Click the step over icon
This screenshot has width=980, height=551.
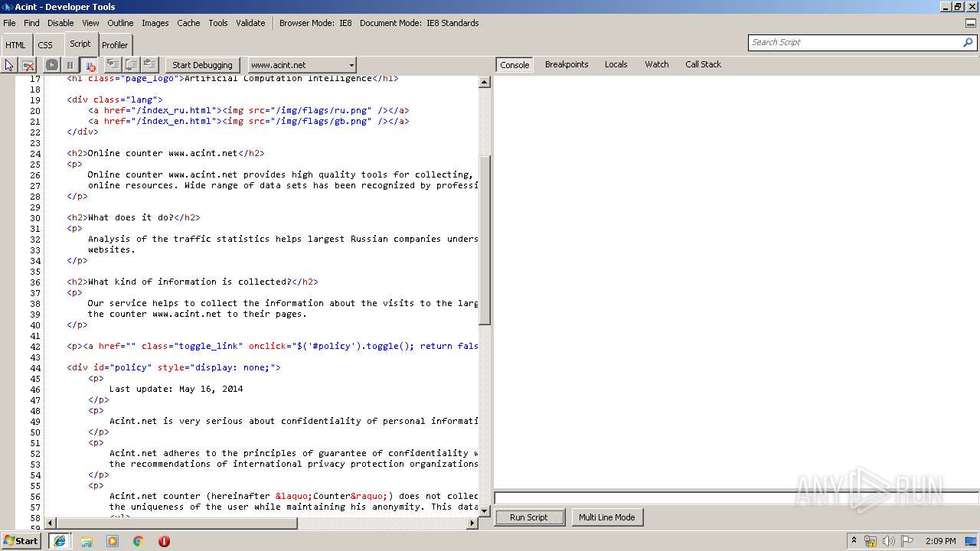tap(132, 65)
